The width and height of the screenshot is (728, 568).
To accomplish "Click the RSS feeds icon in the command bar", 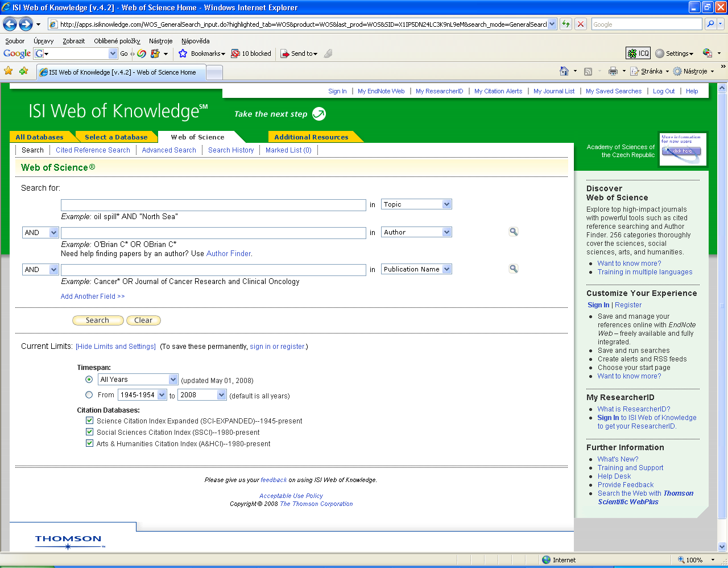I will click(588, 71).
